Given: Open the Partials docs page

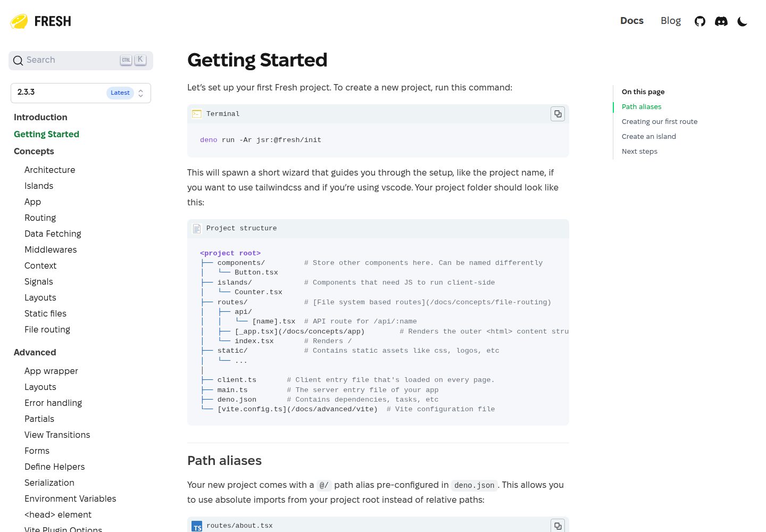Looking at the screenshot, I should coord(39,419).
